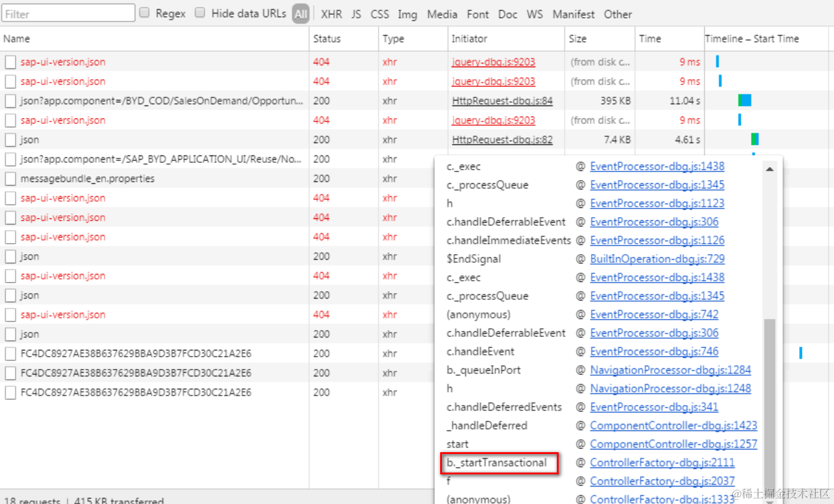Filter requests by JS

pyautogui.click(x=356, y=14)
